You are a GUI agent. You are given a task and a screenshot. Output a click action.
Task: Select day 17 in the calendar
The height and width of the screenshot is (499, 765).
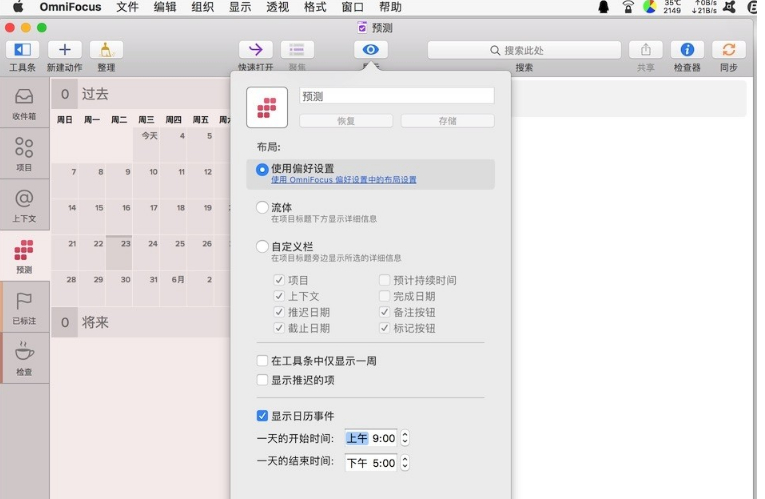point(146,217)
